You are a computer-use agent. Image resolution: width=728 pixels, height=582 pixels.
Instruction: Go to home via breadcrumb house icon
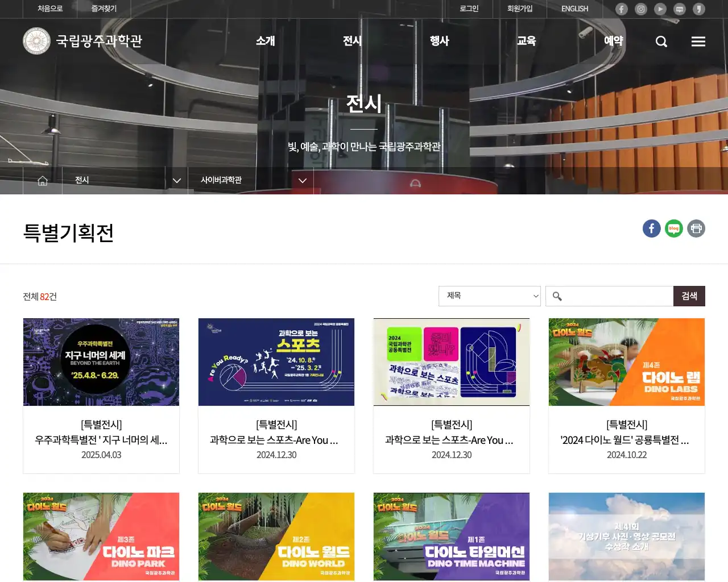tap(43, 181)
